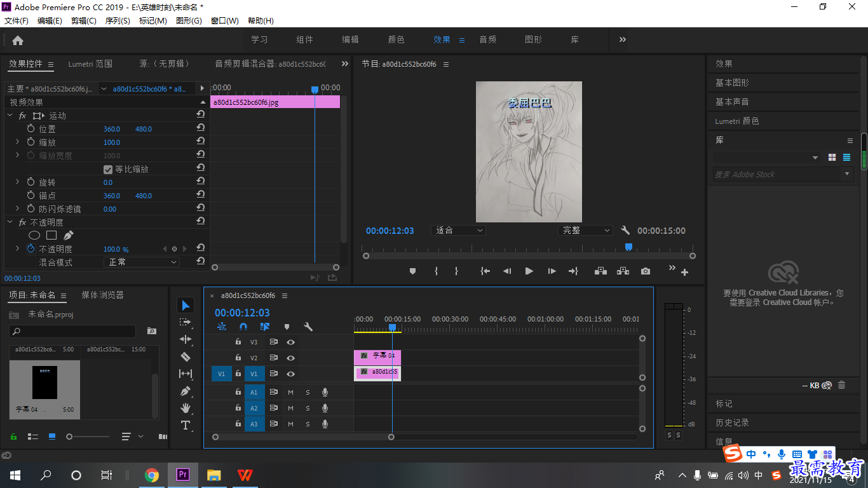Switch to Lumetri Scopes tab
The width and height of the screenshot is (868, 488).
[x=90, y=64]
